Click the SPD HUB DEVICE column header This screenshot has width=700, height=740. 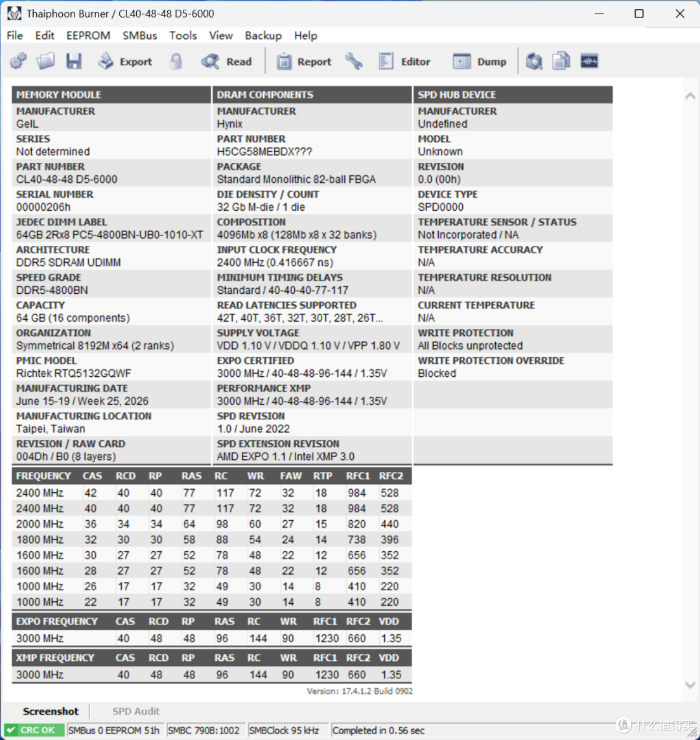click(x=513, y=95)
